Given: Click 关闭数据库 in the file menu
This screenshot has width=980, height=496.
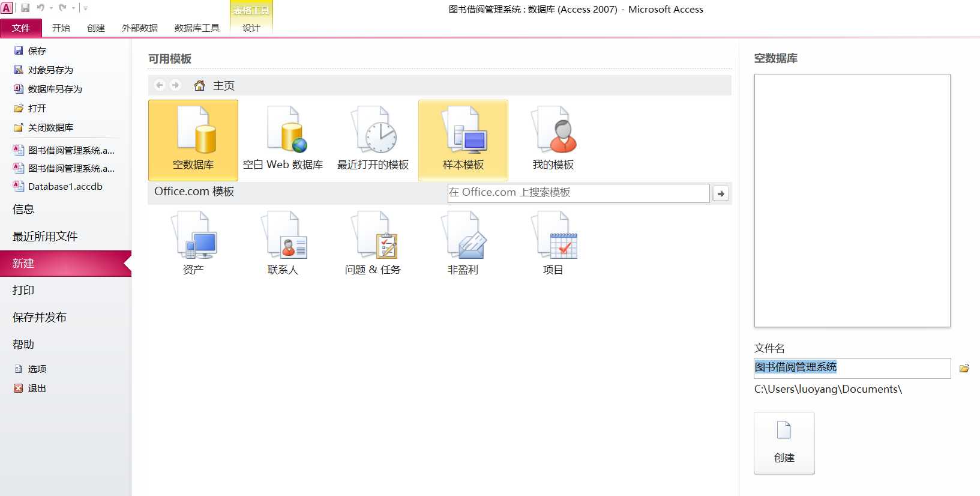Looking at the screenshot, I should click(50, 127).
